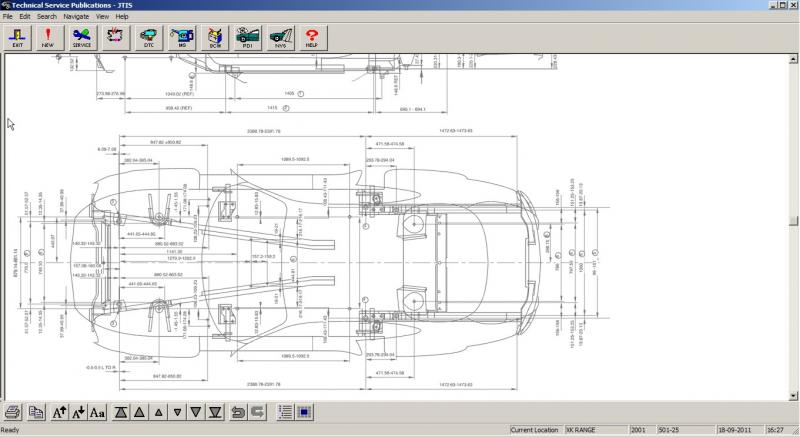Click the red question mark HELP icon

tap(312, 38)
